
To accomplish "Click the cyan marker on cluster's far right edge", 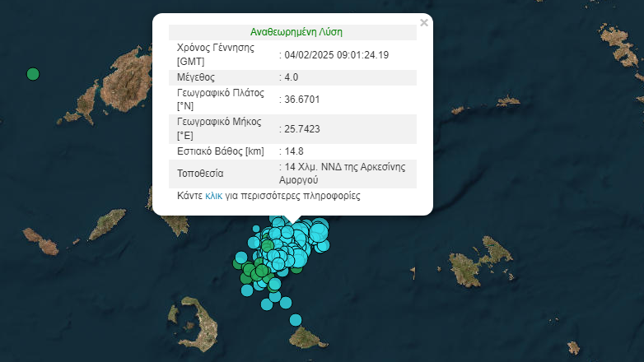I will pyautogui.click(x=324, y=245).
